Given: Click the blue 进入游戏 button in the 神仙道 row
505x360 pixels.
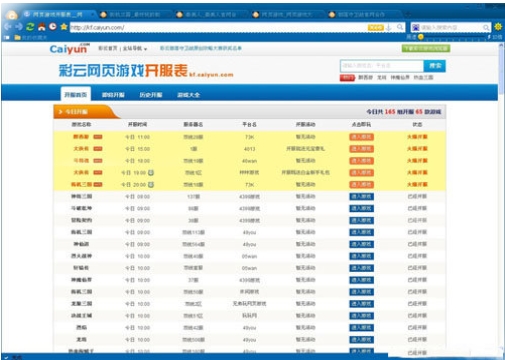Looking at the screenshot, I should tap(361, 244).
